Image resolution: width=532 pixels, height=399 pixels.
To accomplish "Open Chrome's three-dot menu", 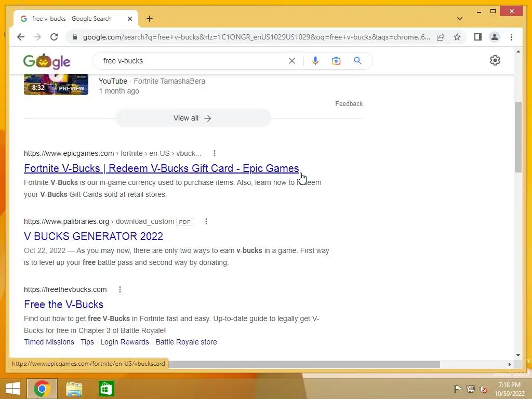I will (x=511, y=37).
